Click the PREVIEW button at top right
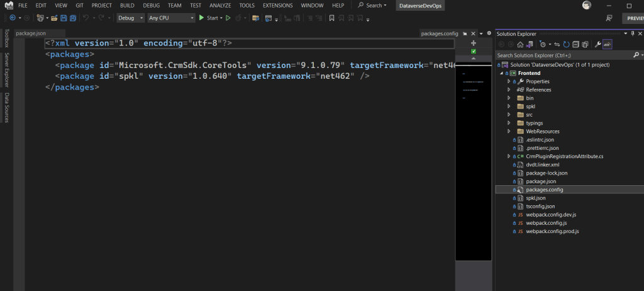 point(633,18)
